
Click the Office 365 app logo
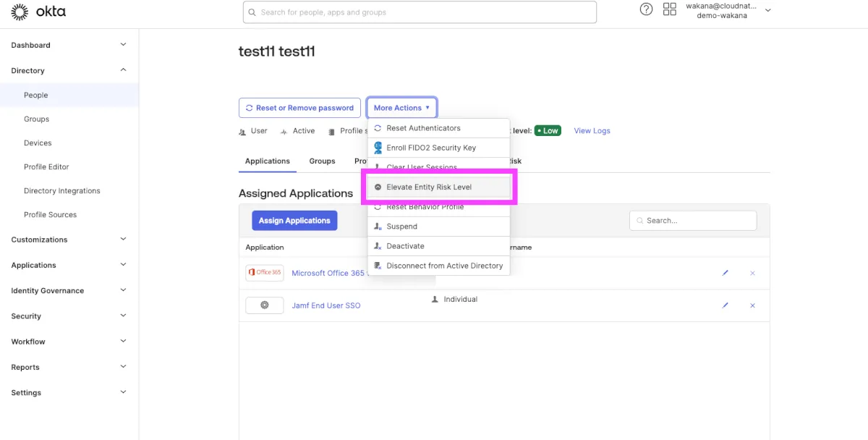click(264, 273)
